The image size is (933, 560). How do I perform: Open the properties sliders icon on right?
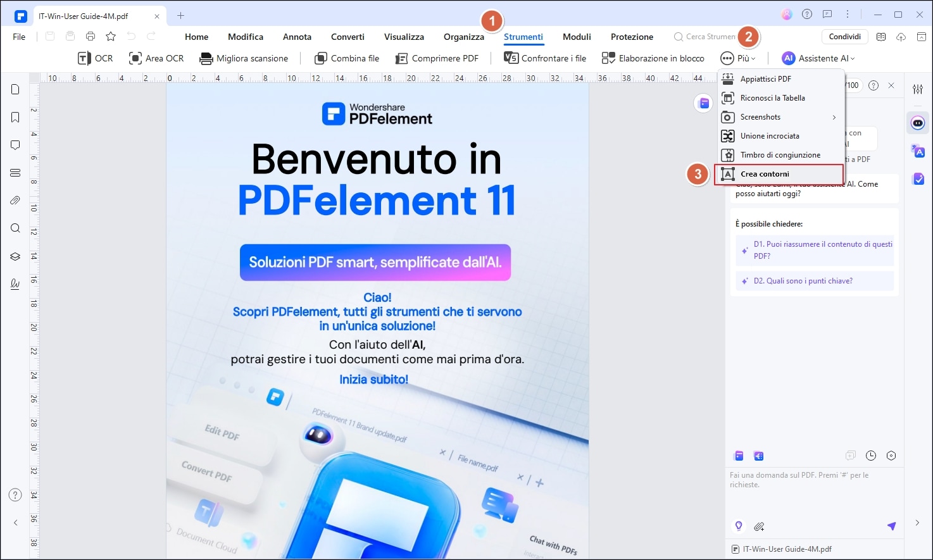[918, 89]
